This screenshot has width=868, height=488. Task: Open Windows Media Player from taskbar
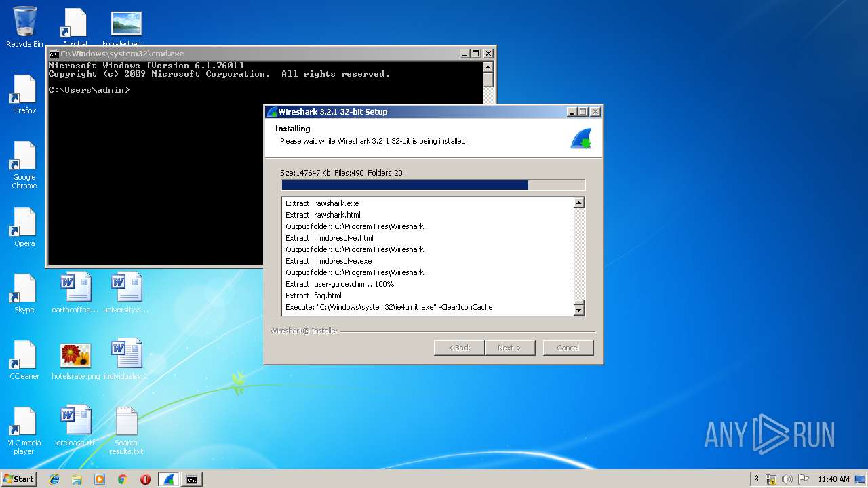100,479
